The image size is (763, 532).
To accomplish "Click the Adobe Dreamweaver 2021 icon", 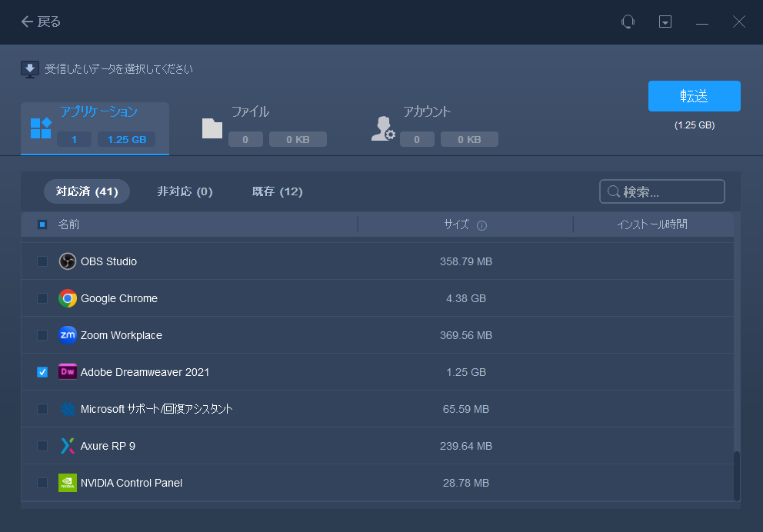I will (x=68, y=372).
